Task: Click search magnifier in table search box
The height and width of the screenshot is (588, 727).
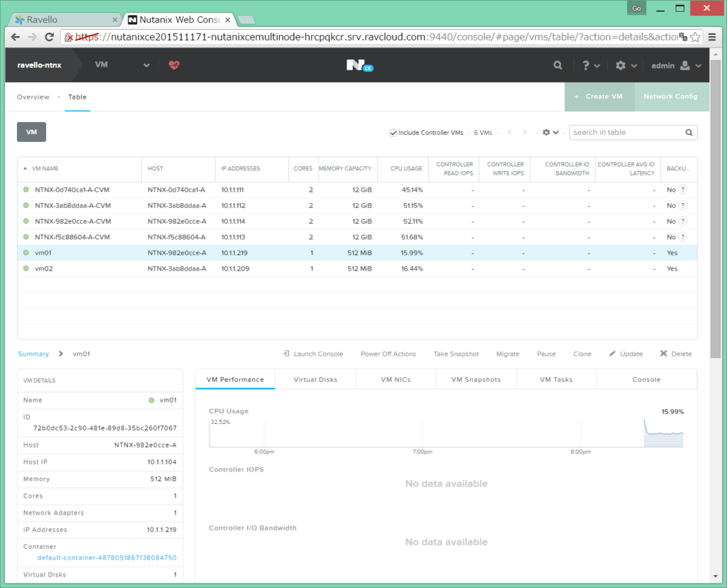Action: point(689,132)
